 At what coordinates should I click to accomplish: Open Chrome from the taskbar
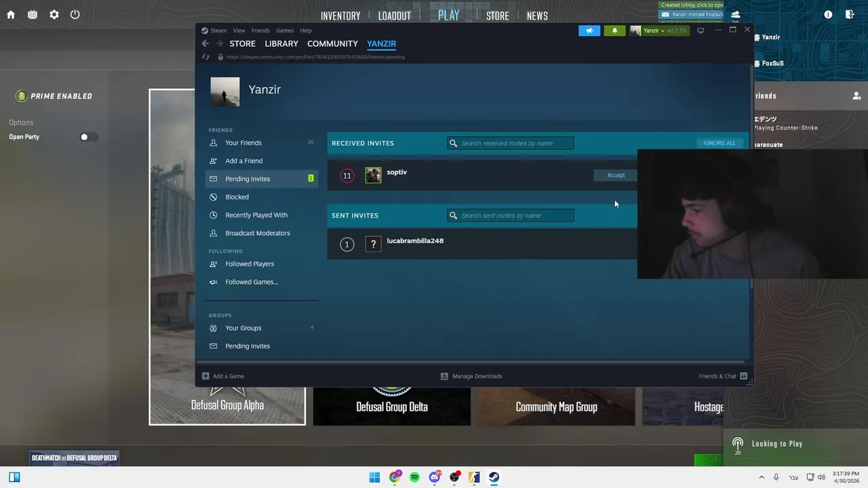395,477
